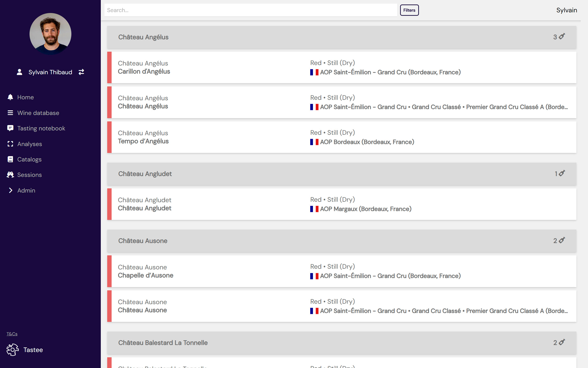
Task: Focus the Search input field
Action: 251,10
